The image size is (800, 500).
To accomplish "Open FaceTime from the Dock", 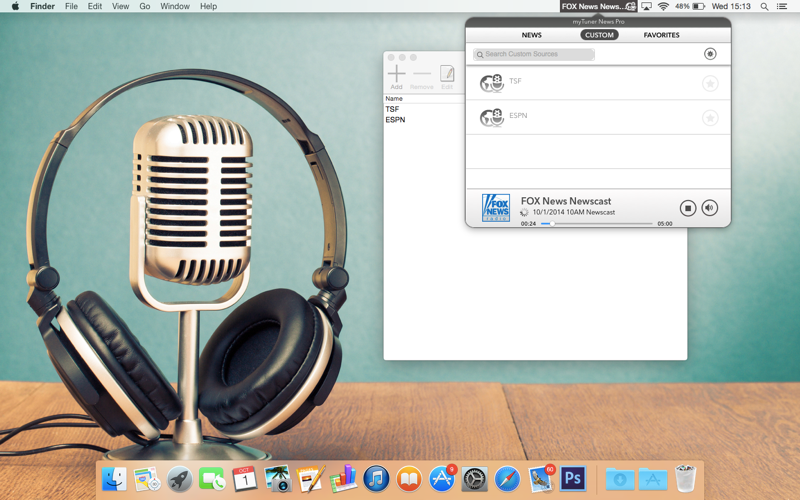I will (x=212, y=479).
